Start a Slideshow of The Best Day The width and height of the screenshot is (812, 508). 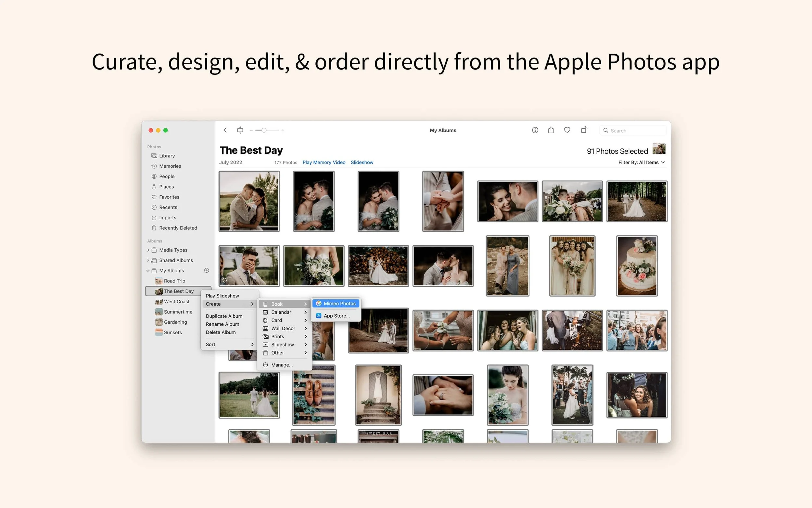[x=362, y=162]
